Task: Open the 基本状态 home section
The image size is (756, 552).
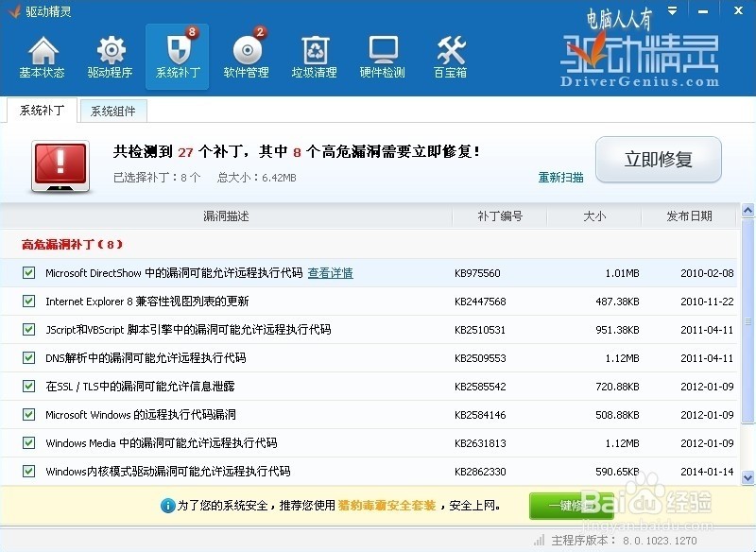Action: [x=42, y=58]
